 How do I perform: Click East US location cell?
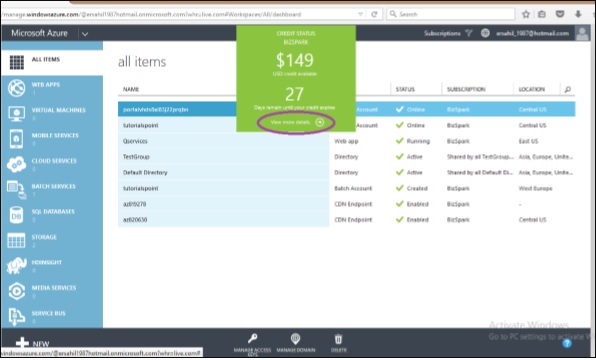click(528, 141)
